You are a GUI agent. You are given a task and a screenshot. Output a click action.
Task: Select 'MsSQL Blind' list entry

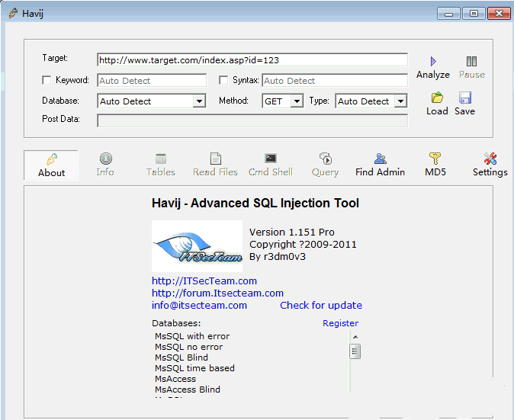[x=182, y=357]
